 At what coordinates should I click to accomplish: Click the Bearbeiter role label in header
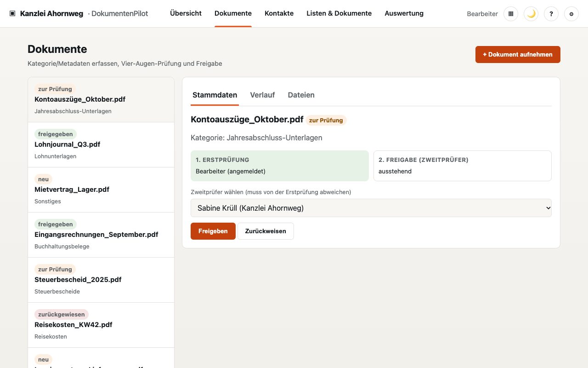click(482, 14)
